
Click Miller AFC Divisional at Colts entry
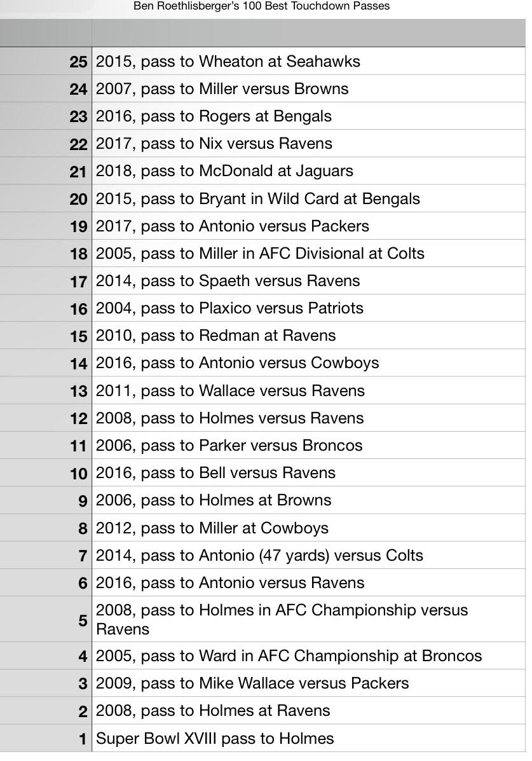pos(308,253)
